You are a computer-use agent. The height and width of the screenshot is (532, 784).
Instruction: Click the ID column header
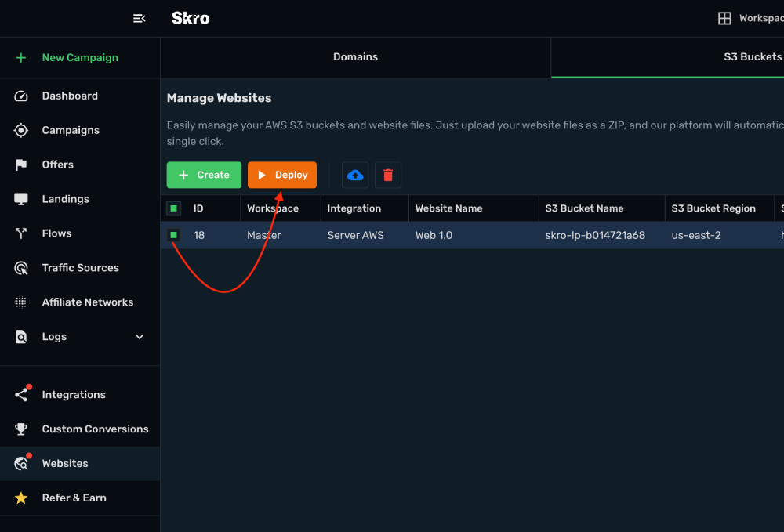(198, 208)
